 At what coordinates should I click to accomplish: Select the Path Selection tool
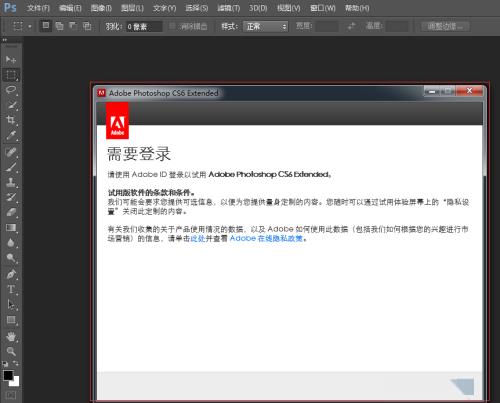click(11, 305)
